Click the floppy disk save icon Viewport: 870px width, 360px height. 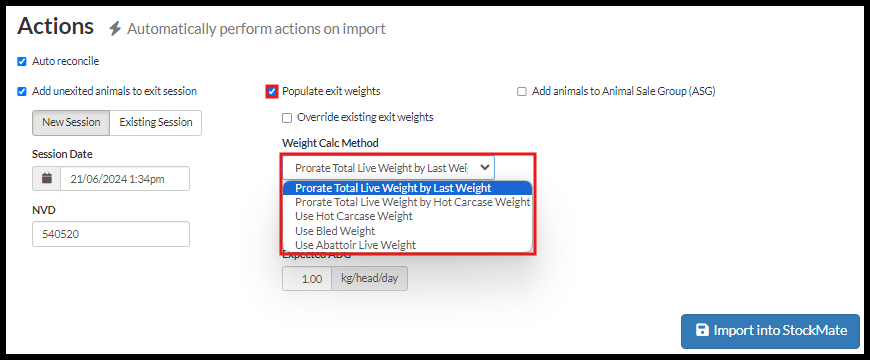[x=702, y=331]
